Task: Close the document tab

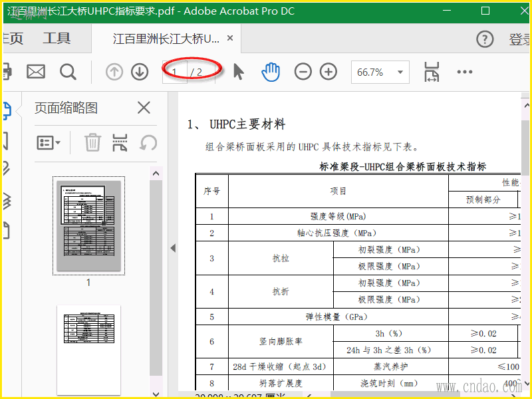Action: pos(230,38)
